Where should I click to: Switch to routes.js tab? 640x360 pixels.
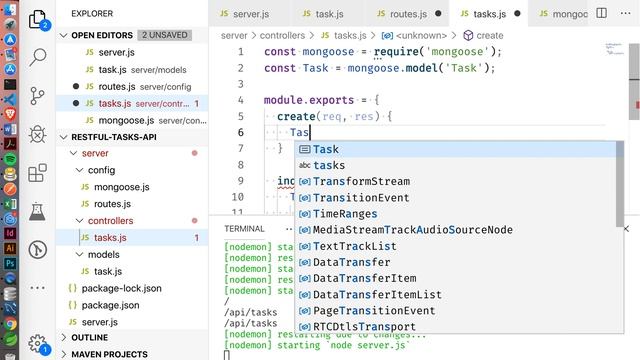(408, 13)
